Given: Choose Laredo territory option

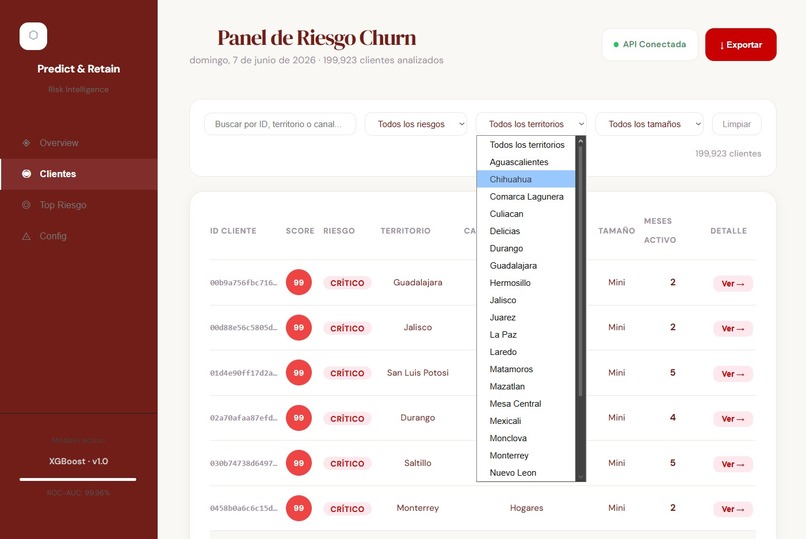Looking at the screenshot, I should point(526,352).
